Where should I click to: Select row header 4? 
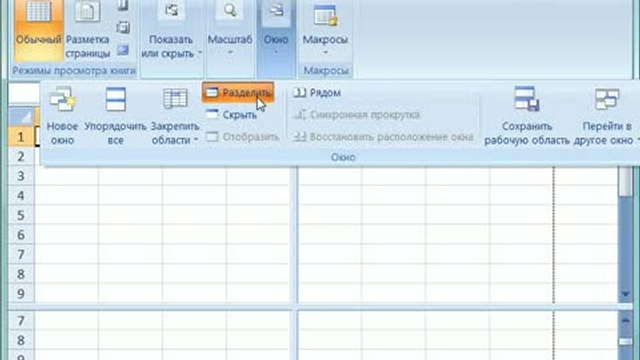pos(21,196)
